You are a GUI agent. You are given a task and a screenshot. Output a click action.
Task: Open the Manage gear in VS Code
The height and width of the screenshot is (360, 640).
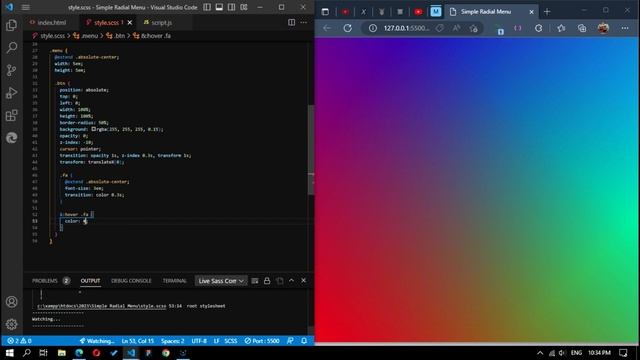11,324
